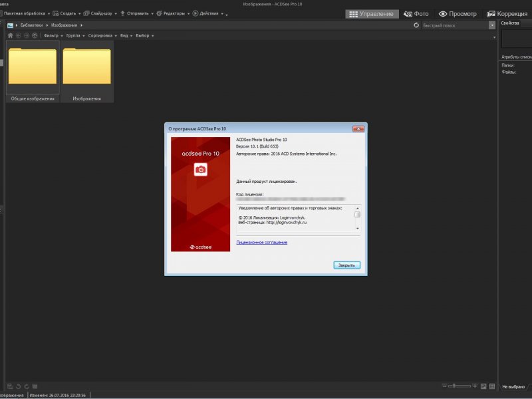This screenshot has height=399, width=532.
Task: Click the Refresh icon beside quick search
Action: [416, 25]
